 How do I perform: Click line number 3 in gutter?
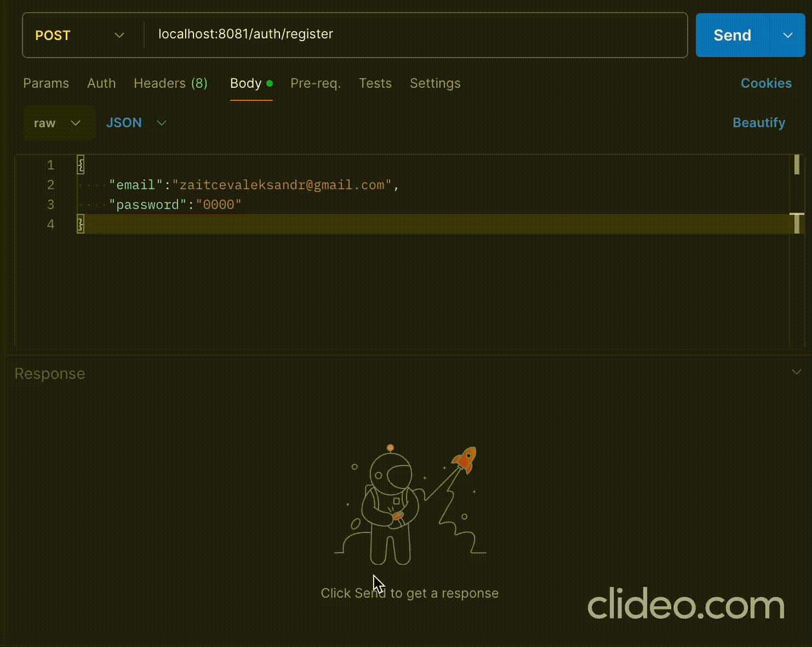tap(50, 205)
